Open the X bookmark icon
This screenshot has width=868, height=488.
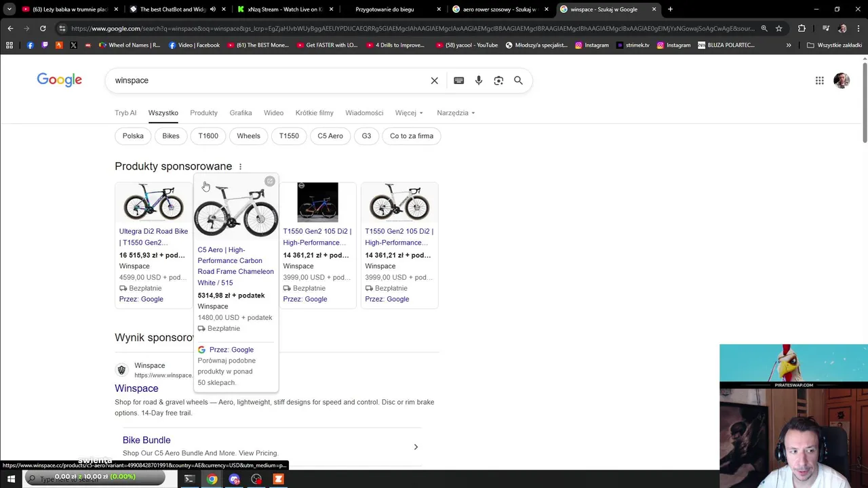pyautogui.click(x=73, y=45)
